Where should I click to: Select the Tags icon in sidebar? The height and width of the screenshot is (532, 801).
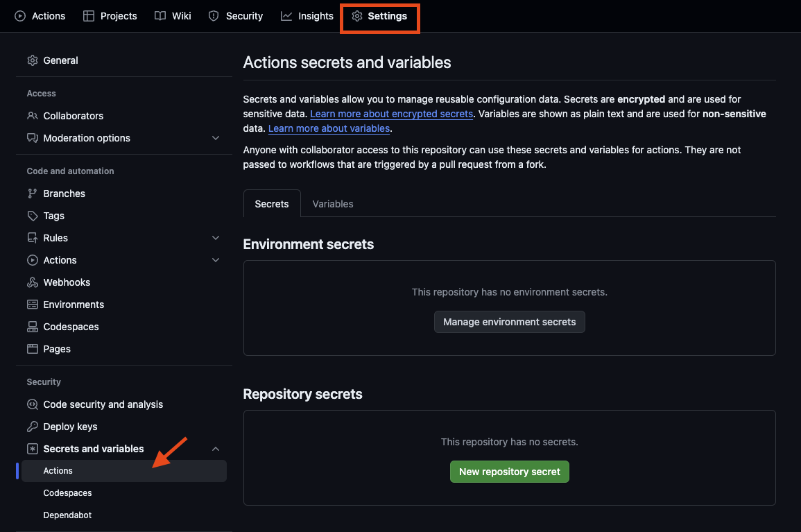coord(33,215)
